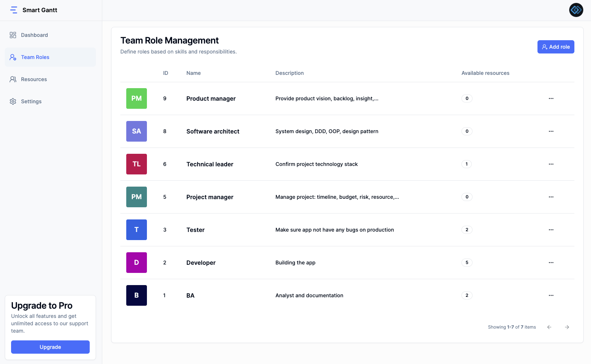This screenshot has height=364, width=591.
Task: Open the Dashboard page
Action: [50, 35]
